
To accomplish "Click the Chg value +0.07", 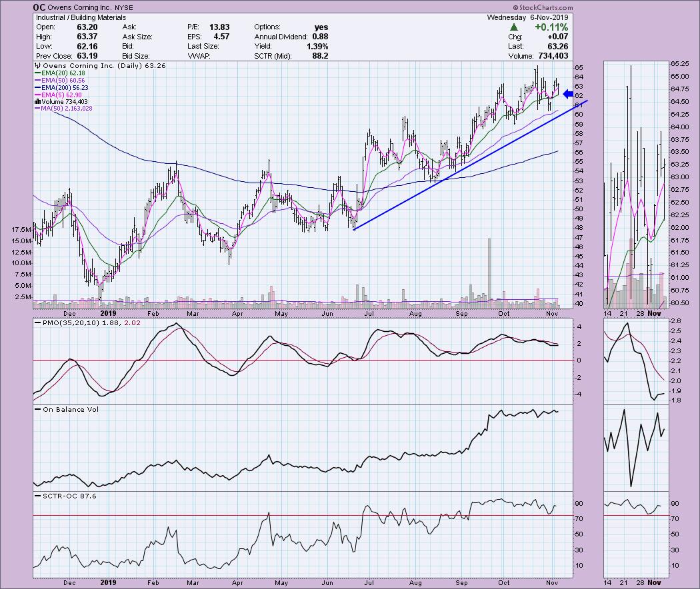I will coord(557,37).
